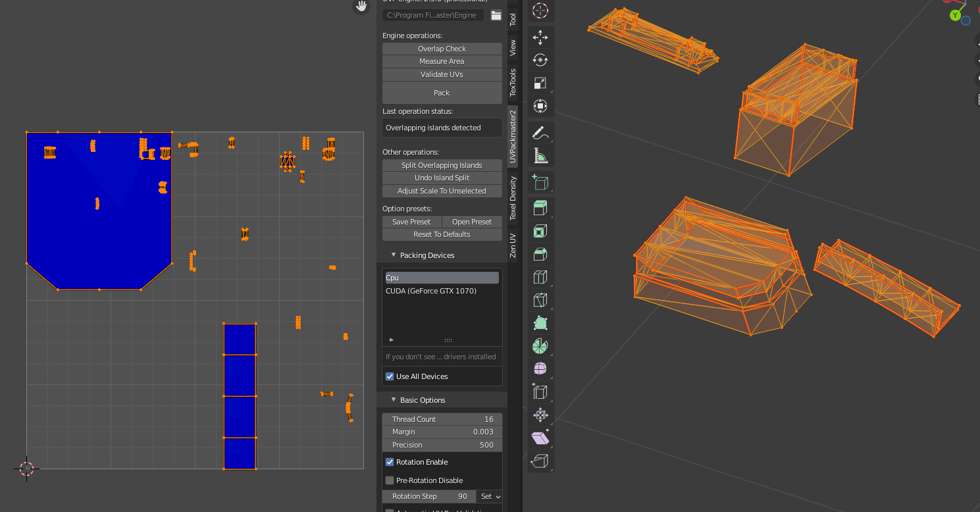
Task: Collapse the Basic Options section
Action: (x=394, y=400)
